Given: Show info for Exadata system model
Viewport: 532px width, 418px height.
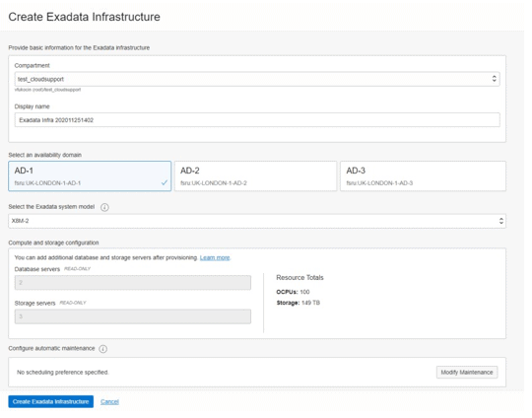Looking at the screenshot, I should click(x=104, y=207).
